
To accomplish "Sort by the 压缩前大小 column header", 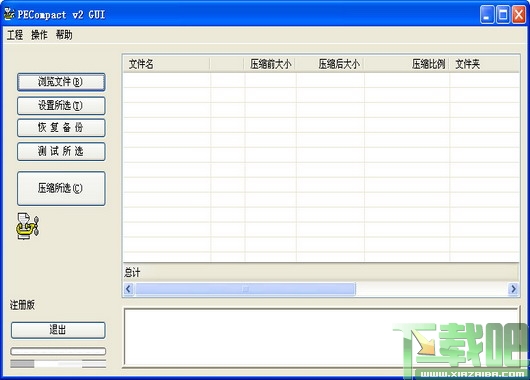I will [270, 64].
